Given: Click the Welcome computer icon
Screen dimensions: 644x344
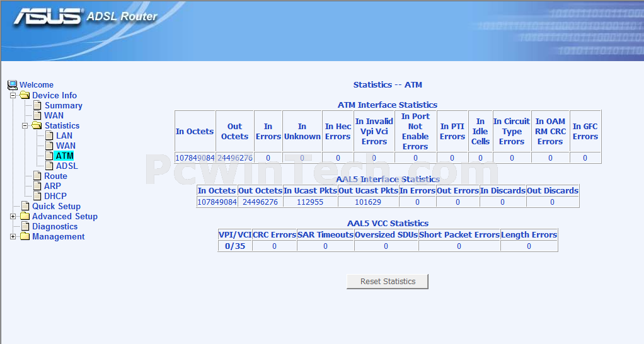Looking at the screenshot, I should pos(13,85).
